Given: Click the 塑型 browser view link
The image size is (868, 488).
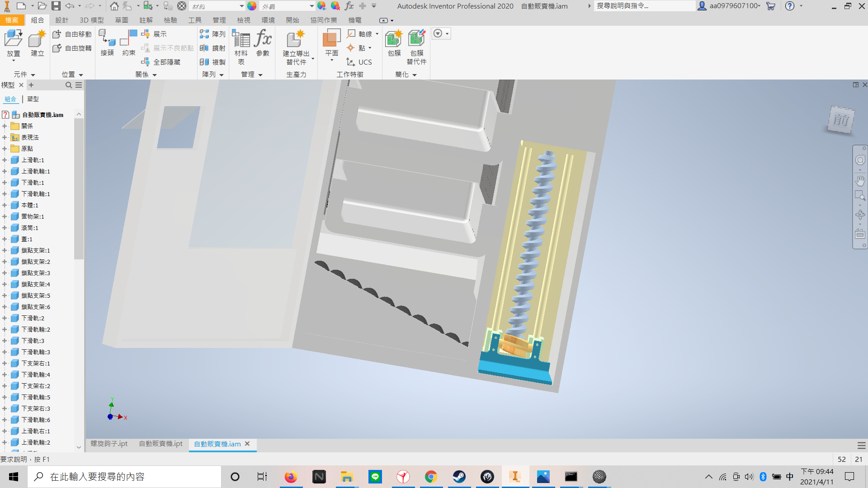Looking at the screenshot, I should [x=33, y=99].
